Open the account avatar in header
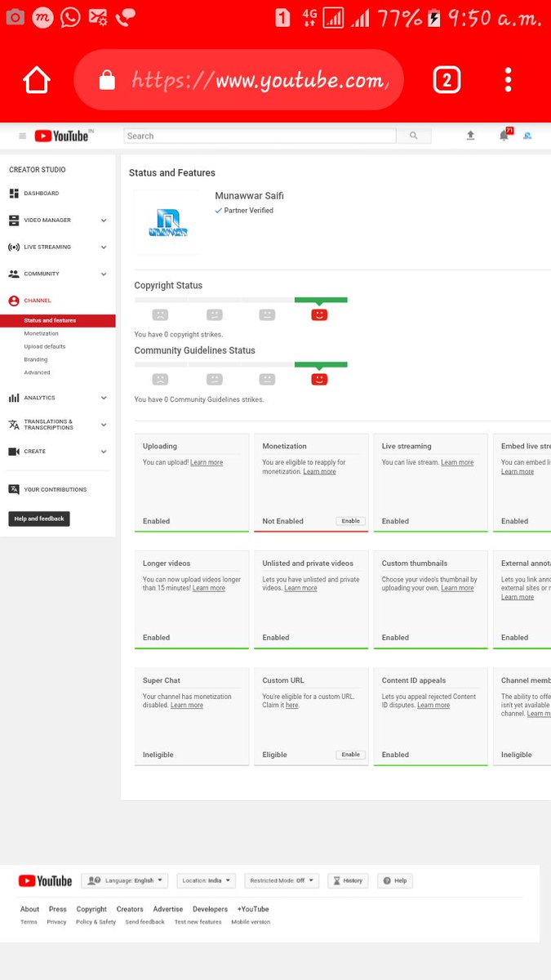 point(527,136)
